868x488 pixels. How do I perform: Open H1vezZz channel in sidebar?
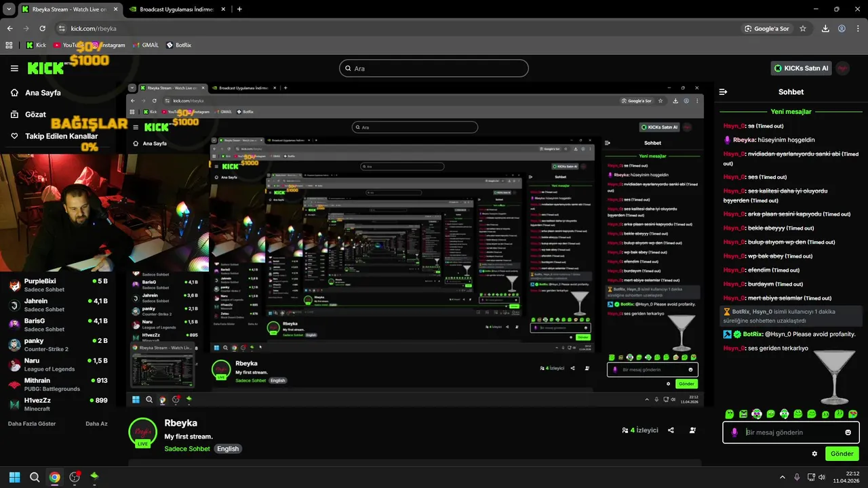point(58,404)
